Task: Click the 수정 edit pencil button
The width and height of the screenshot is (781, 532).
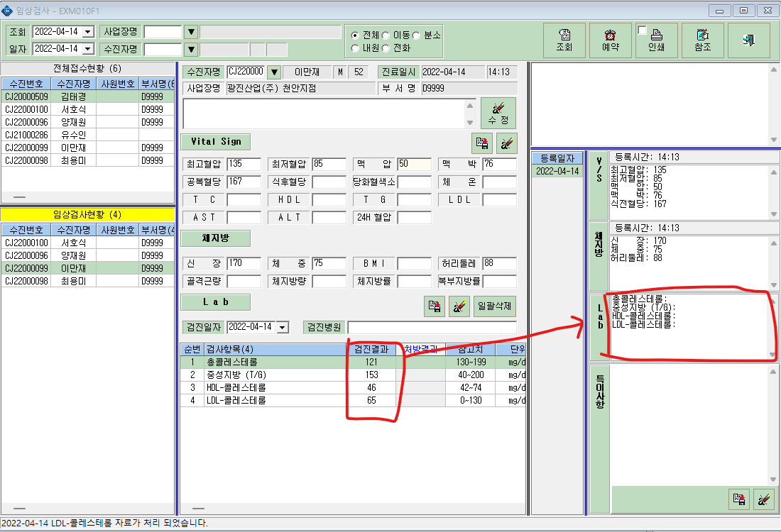Action: (498, 113)
